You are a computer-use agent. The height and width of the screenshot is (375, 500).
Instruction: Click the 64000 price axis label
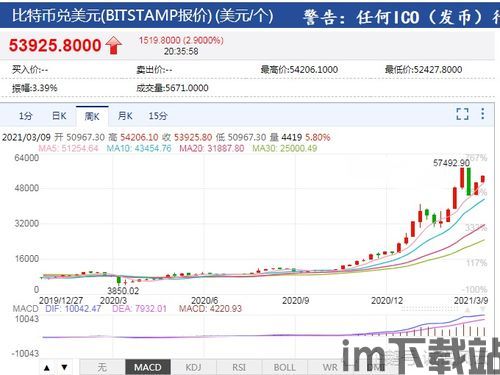27,158
